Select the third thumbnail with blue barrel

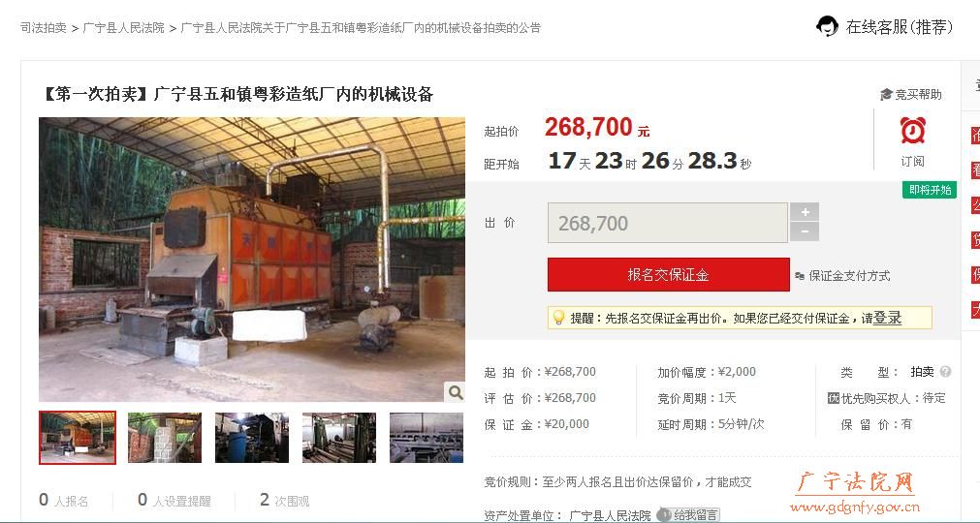[x=252, y=438]
